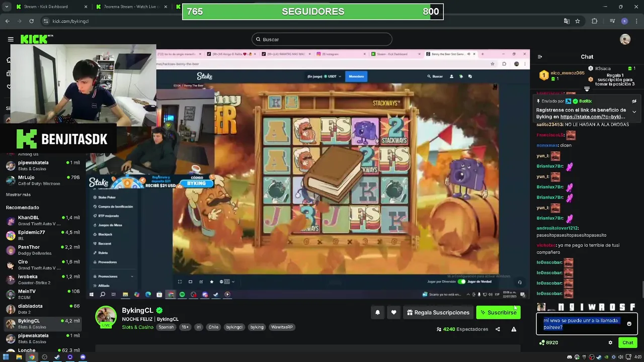Report the stream with the warning icon
The image size is (644, 362).
point(514,329)
